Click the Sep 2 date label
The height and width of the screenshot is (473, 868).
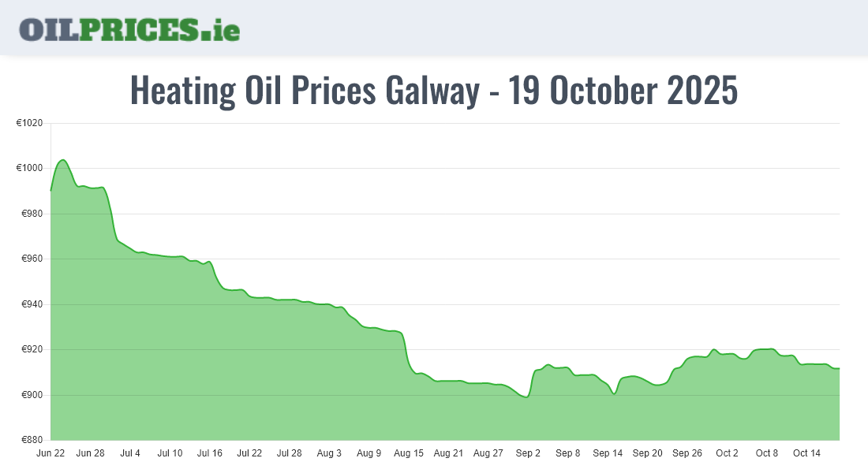(528, 453)
